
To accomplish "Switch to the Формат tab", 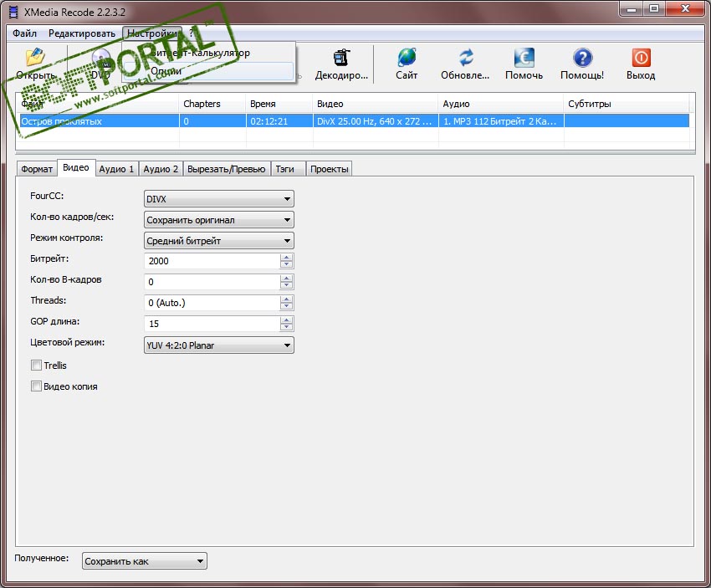I will click(x=37, y=169).
